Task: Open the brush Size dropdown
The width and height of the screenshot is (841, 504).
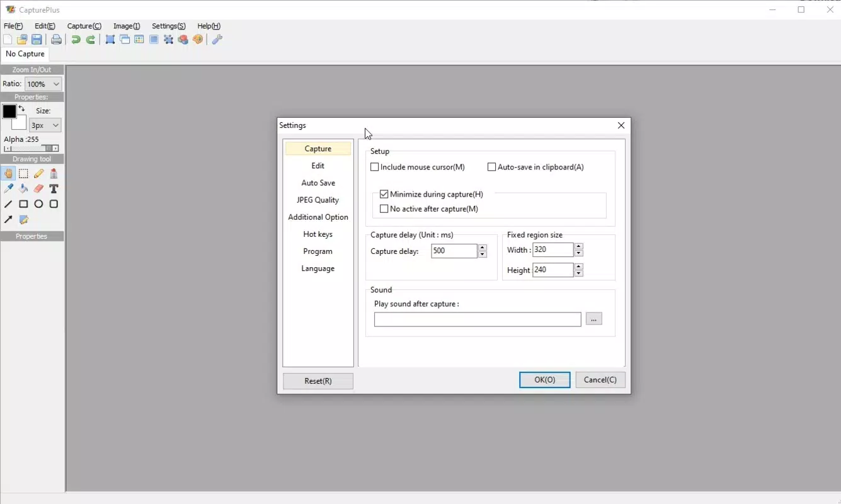Action: point(45,125)
